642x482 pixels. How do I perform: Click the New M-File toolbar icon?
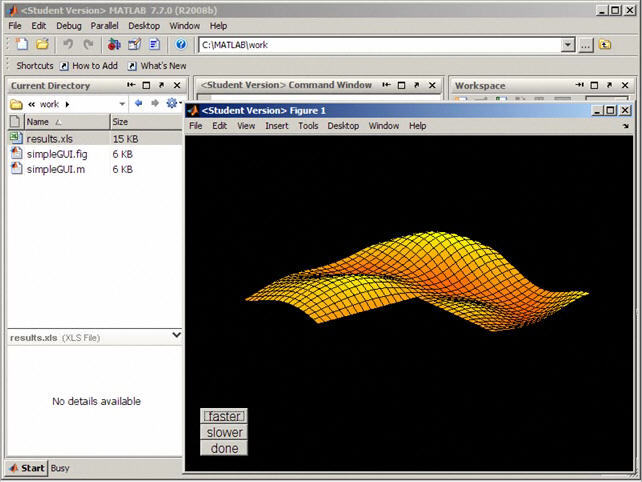pos(22,44)
